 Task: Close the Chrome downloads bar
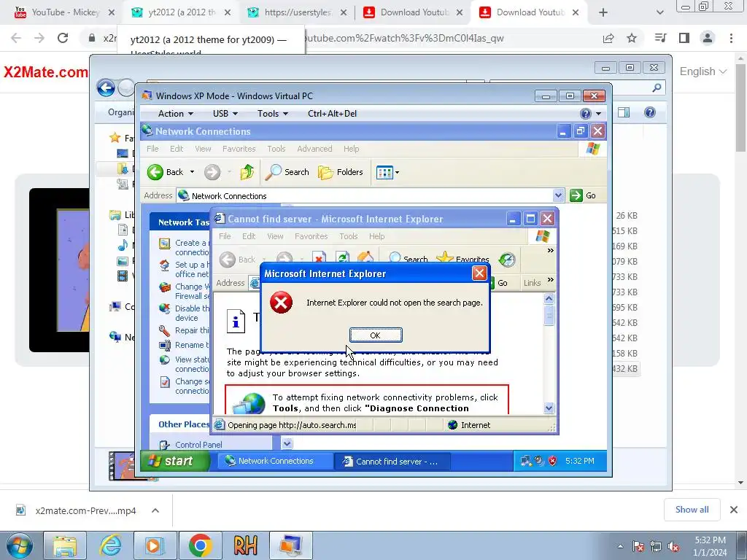(734, 510)
